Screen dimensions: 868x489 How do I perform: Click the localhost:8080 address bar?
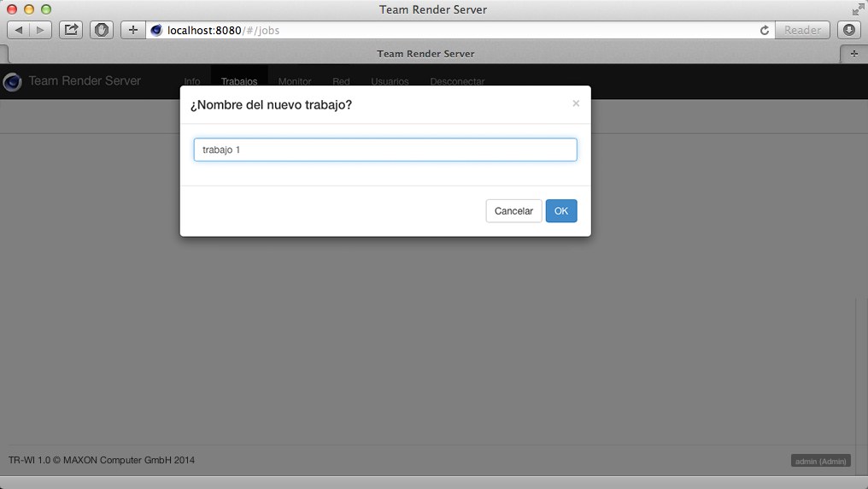(453, 30)
